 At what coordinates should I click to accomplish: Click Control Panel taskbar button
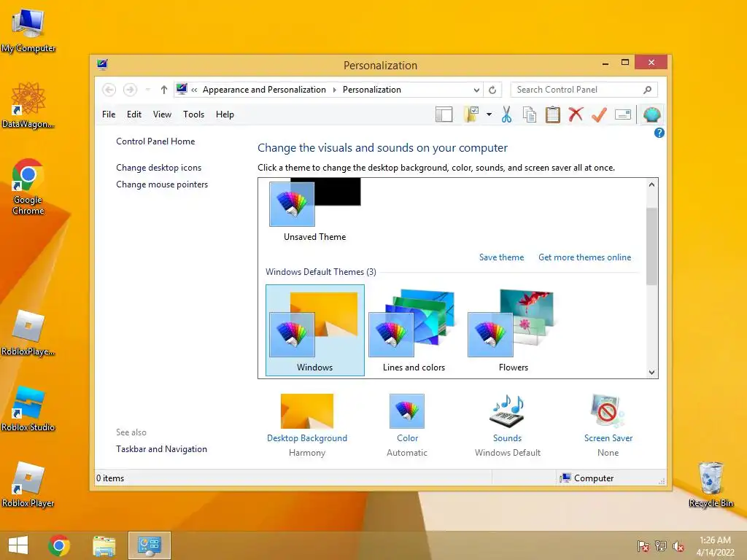click(x=150, y=545)
